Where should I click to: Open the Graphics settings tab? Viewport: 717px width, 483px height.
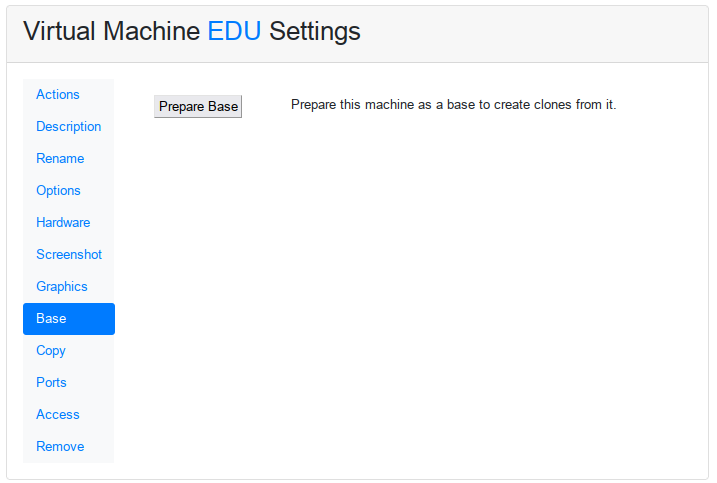coord(69,287)
